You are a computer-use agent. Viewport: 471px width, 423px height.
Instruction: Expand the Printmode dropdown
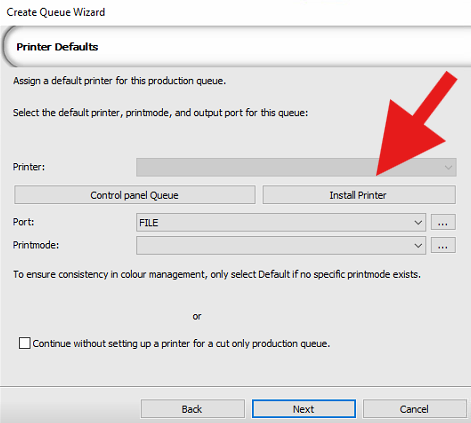click(281, 246)
